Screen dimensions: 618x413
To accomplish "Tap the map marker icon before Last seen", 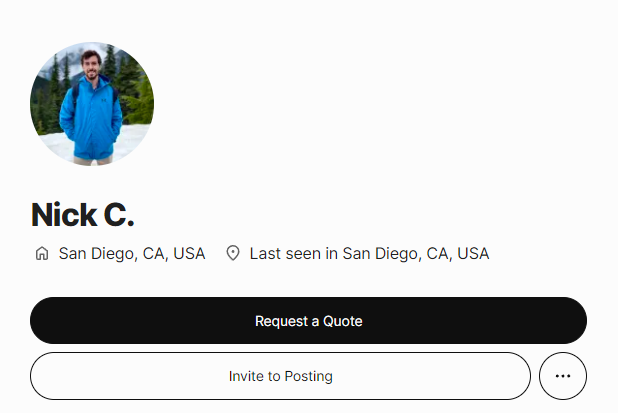I will [x=233, y=254].
